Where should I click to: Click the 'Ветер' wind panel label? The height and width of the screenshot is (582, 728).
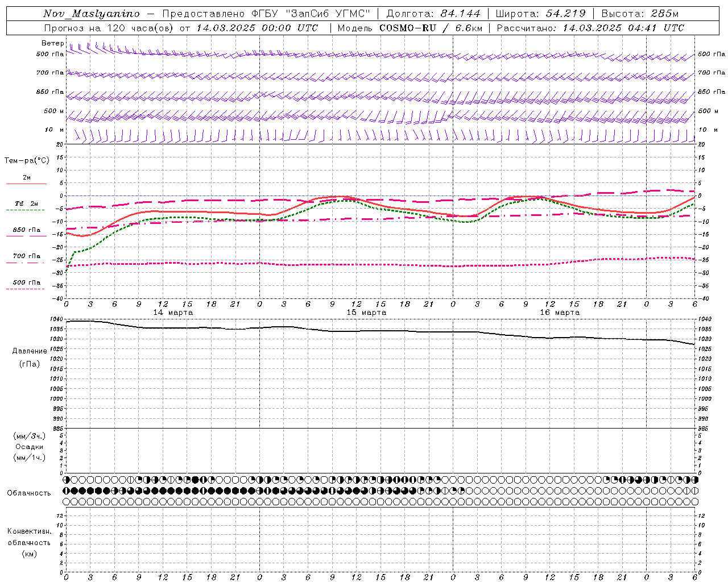click(52, 43)
